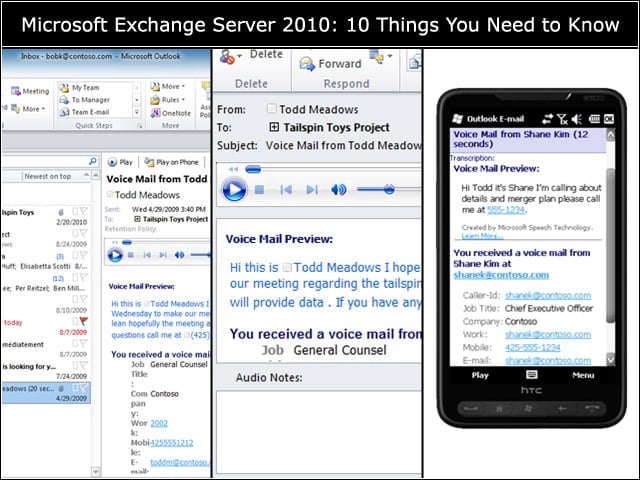The height and width of the screenshot is (480, 640).
Task: Open Work number 2002 link
Action: [159, 423]
